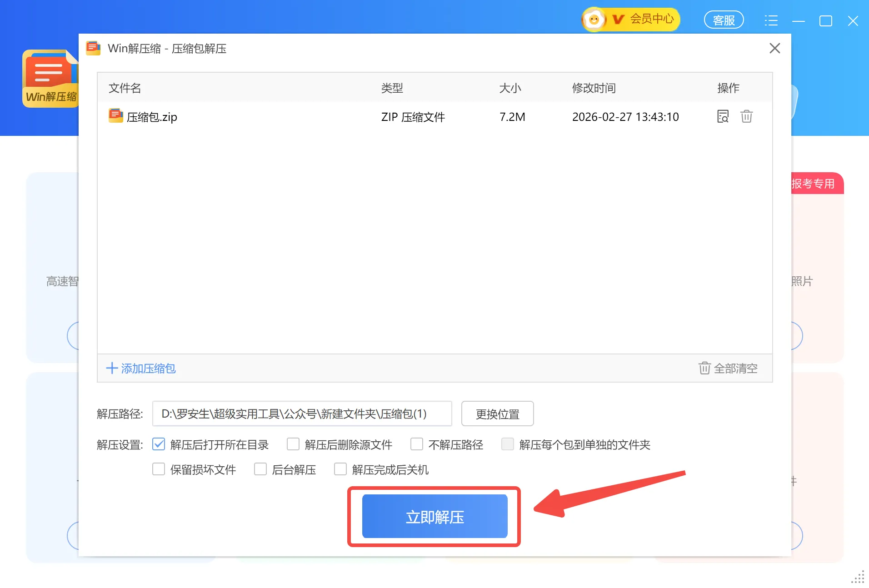Preview contents of 压缩包.zip archive
This screenshot has height=588, width=869.
[722, 116]
